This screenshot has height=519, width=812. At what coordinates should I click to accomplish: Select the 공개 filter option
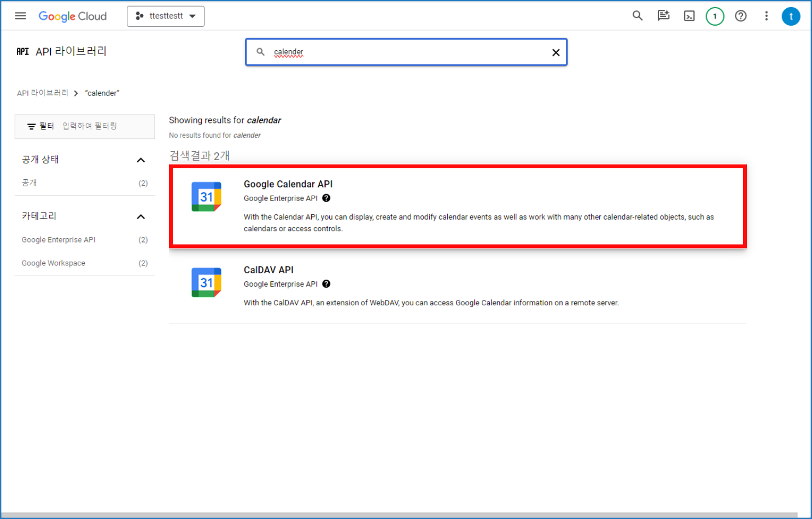tap(30, 183)
